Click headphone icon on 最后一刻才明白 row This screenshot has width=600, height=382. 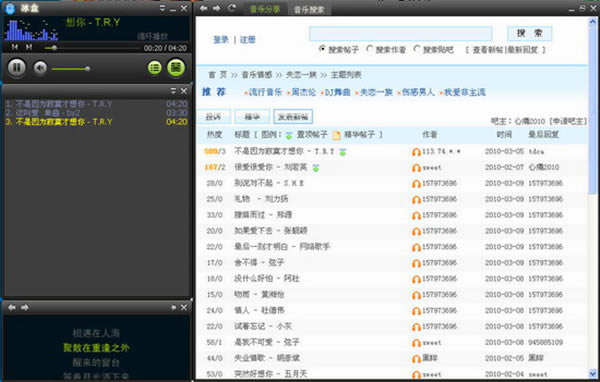416,247
